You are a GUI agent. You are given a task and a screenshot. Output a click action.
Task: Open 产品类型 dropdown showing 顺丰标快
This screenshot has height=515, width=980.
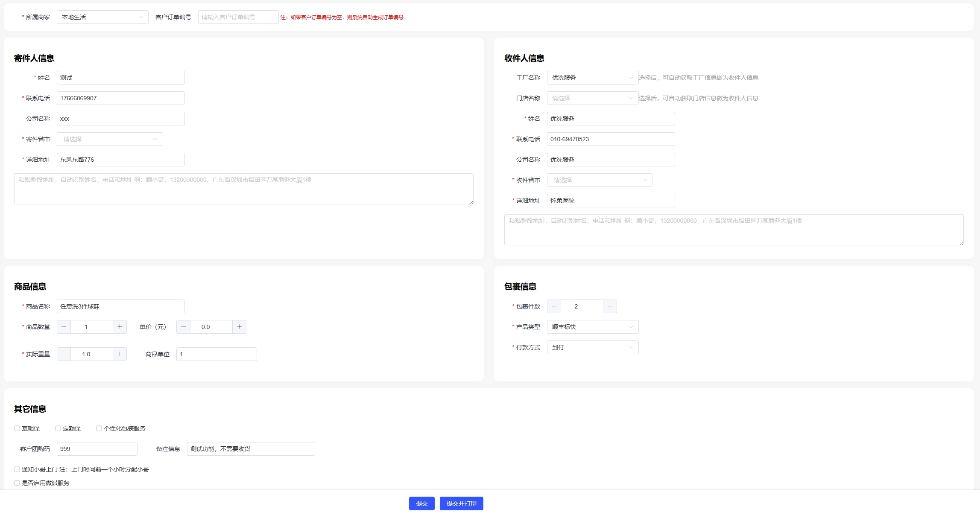click(x=592, y=327)
